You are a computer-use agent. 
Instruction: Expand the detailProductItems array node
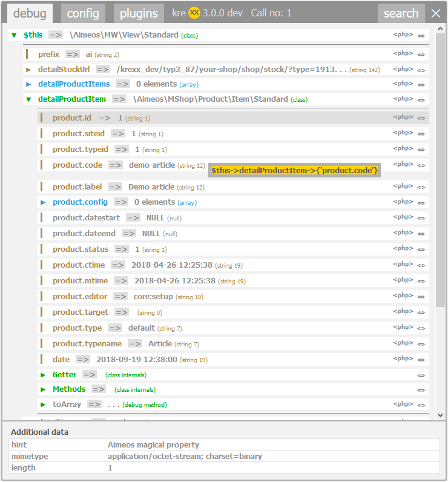pyautogui.click(x=28, y=84)
